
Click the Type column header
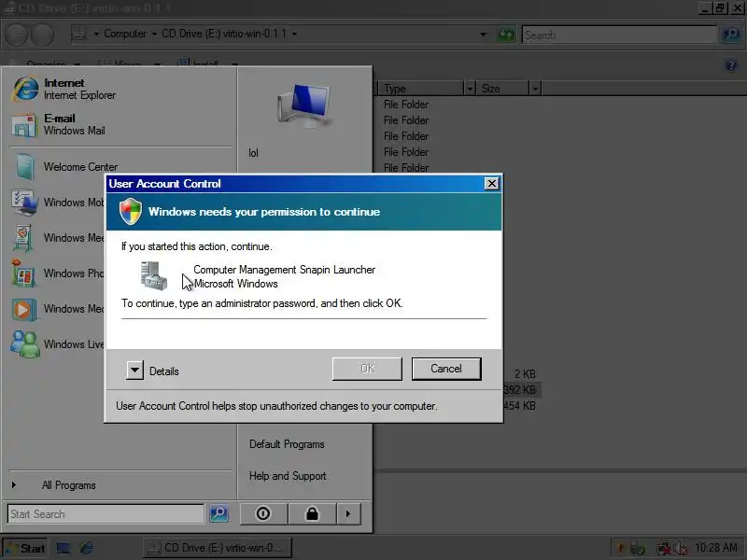pos(422,88)
